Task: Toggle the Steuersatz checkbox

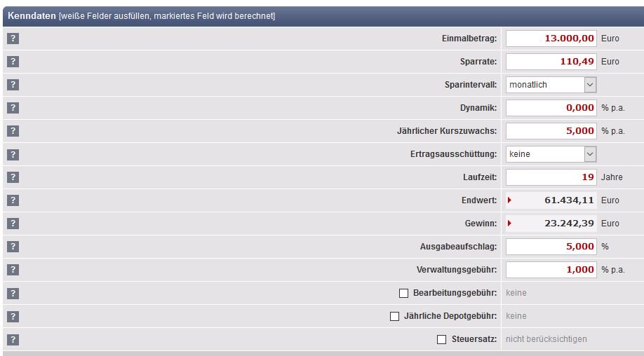Action: point(441,339)
